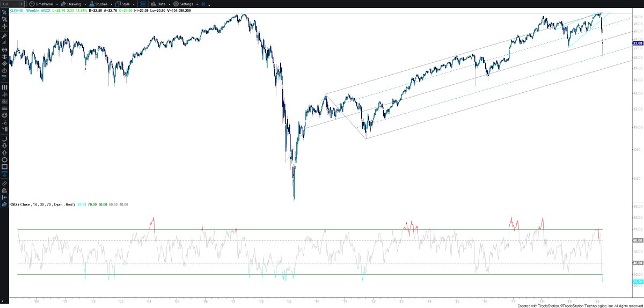Expand the arrow beside Timeframe
This screenshot has height=308, width=644.
click(57, 4)
